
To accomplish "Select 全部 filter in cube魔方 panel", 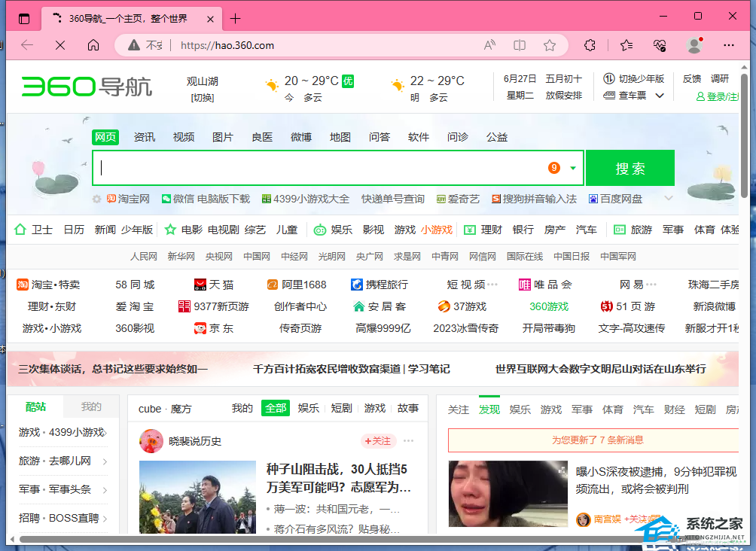I will 276,408.
